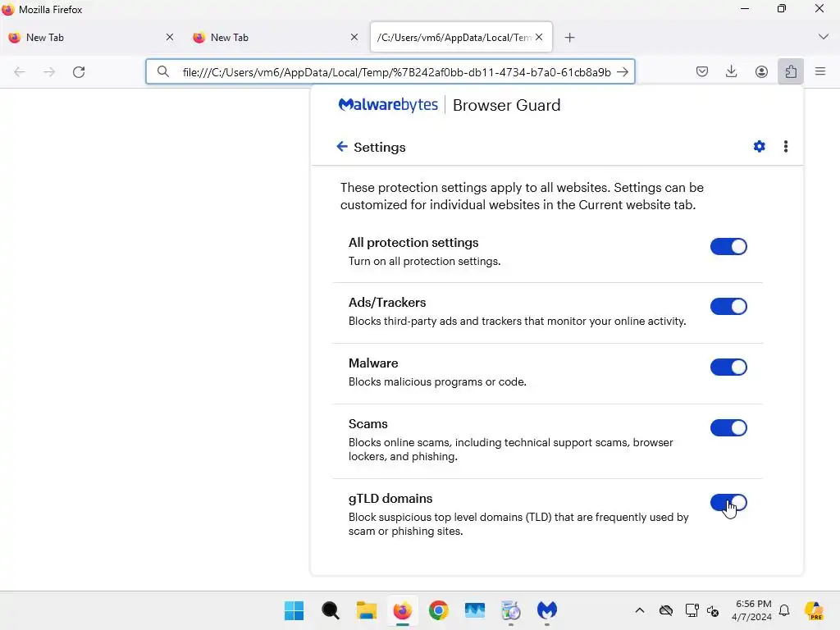
Task: Click the 'Malware' heading text
Action: (373, 363)
